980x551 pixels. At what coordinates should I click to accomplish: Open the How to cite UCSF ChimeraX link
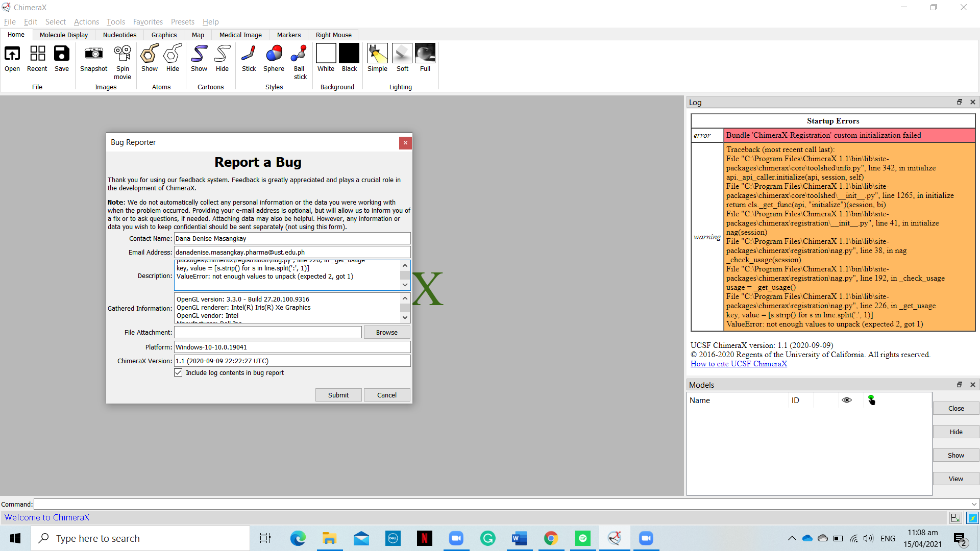[739, 364]
